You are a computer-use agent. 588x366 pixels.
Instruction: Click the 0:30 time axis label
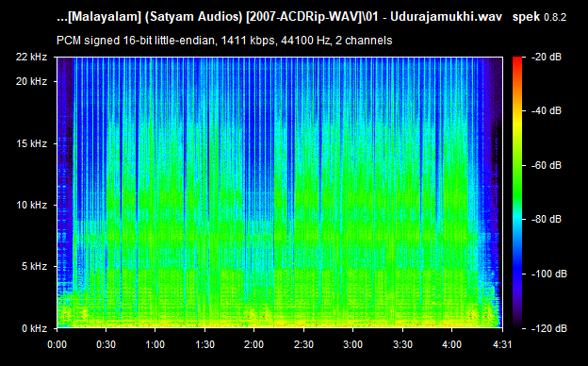coord(106,344)
